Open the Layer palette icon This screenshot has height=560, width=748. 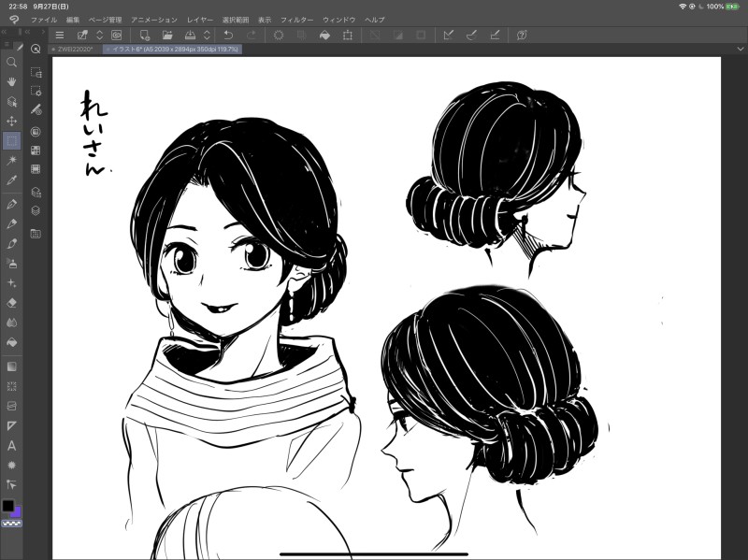(36, 210)
